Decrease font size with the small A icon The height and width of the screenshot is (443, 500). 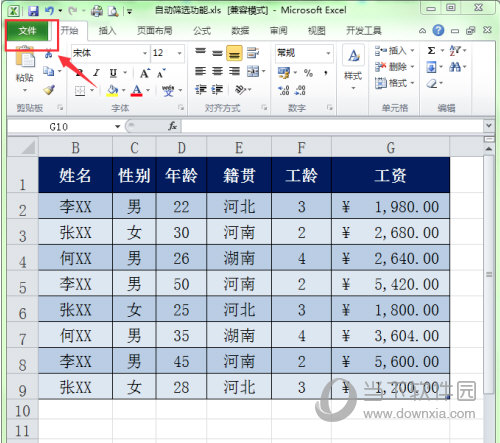click(x=161, y=73)
